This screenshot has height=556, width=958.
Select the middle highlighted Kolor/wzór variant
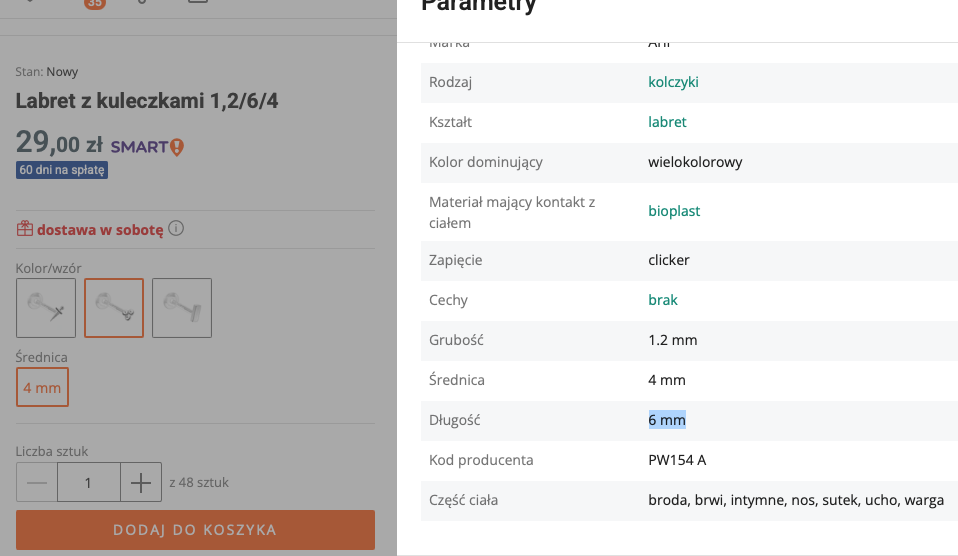(114, 308)
